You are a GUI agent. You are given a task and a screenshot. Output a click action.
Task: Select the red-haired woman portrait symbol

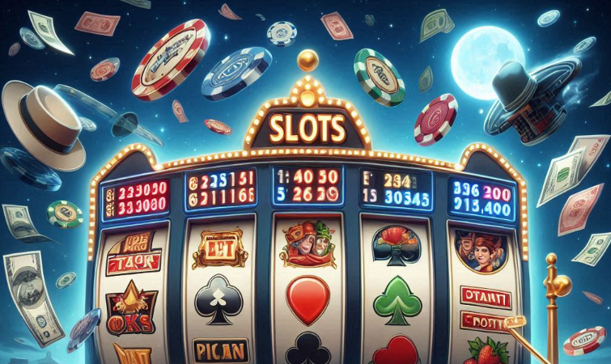(481, 251)
